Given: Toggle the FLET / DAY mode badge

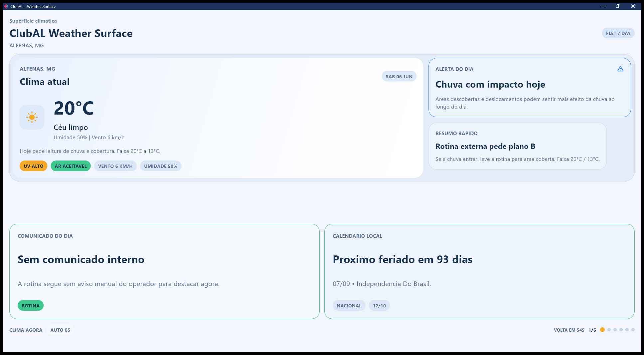Looking at the screenshot, I should pyautogui.click(x=618, y=33).
